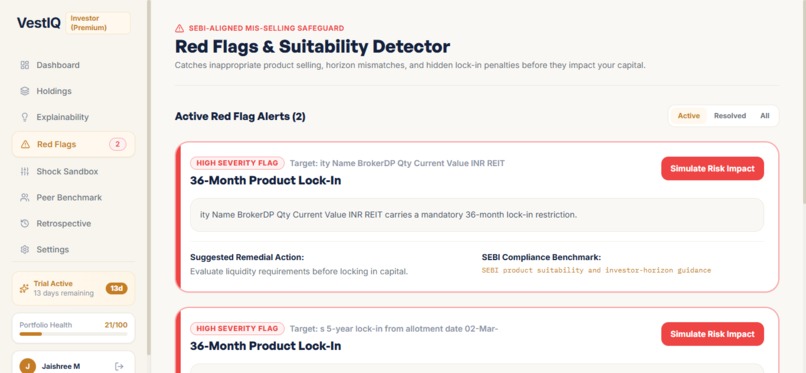Switch to the Active alerts filter
Screen dimensions: 806x373
[688, 116]
